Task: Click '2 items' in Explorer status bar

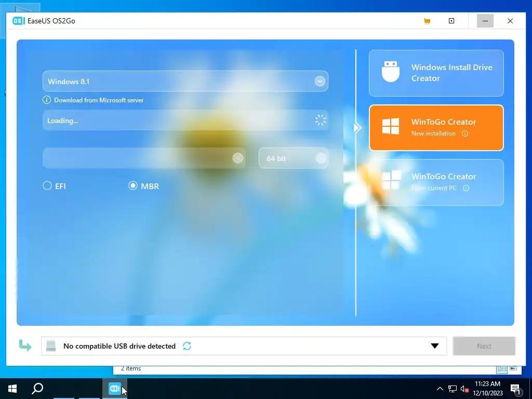Action: [x=131, y=368]
